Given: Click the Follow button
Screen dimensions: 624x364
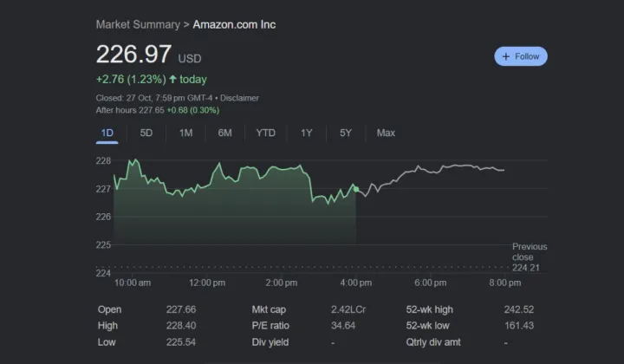Looking at the screenshot, I should click(521, 56).
